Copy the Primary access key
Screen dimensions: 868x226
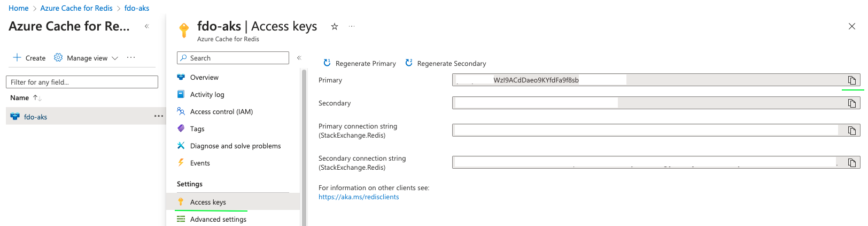(x=851, y=80)
